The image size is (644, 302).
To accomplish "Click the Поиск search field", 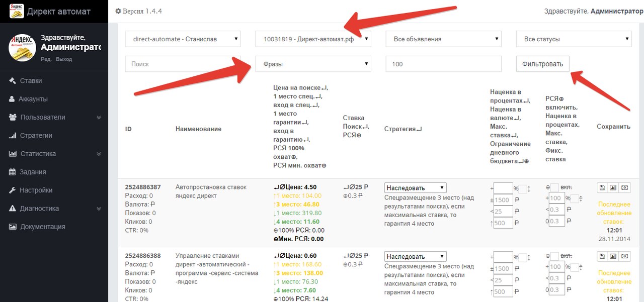I will (x=183, y=64).
